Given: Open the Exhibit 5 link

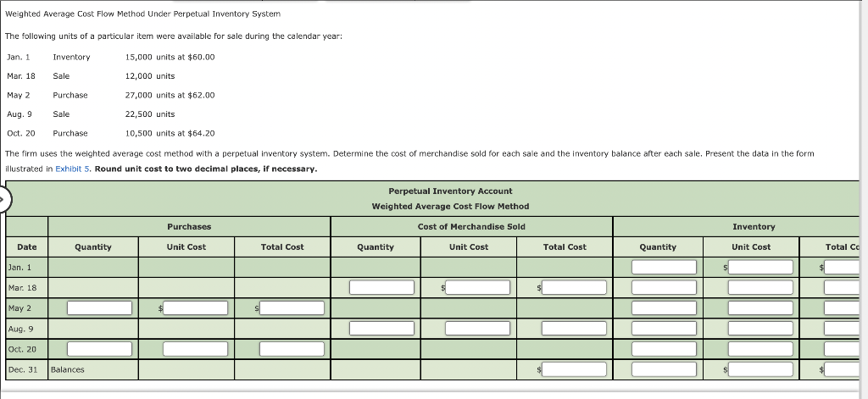Looking at the screenshot, I should point(73,169).
